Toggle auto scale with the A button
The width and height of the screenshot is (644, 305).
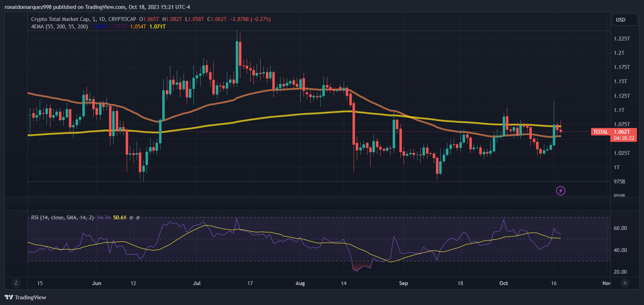625,283
